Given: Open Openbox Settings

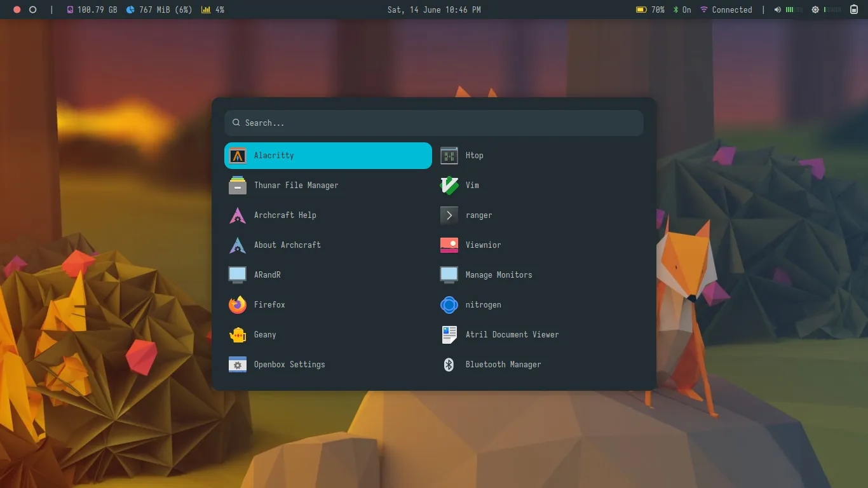Looking at the screenshot, I should [x=328, y=365].
